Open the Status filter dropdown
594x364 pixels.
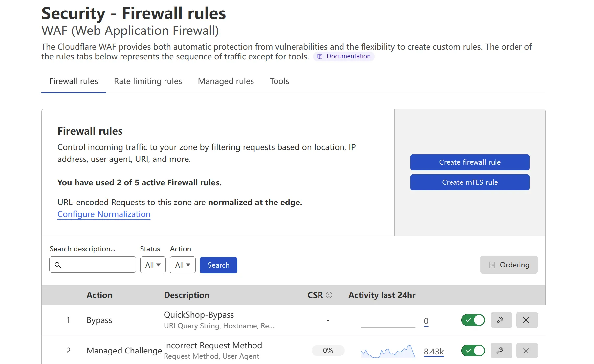click(153, 265)
